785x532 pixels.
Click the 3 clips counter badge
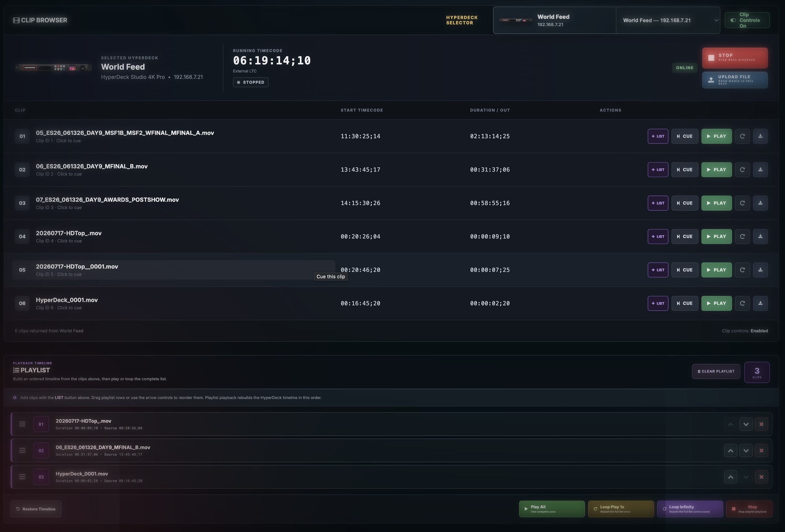[x=757, y=372]
